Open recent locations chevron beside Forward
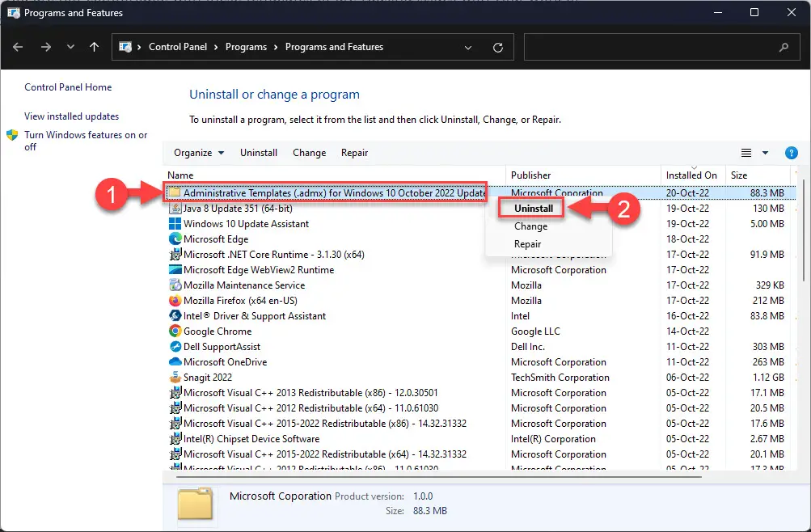811x532 pixels. pyautogui.click(x=70, y=47)
